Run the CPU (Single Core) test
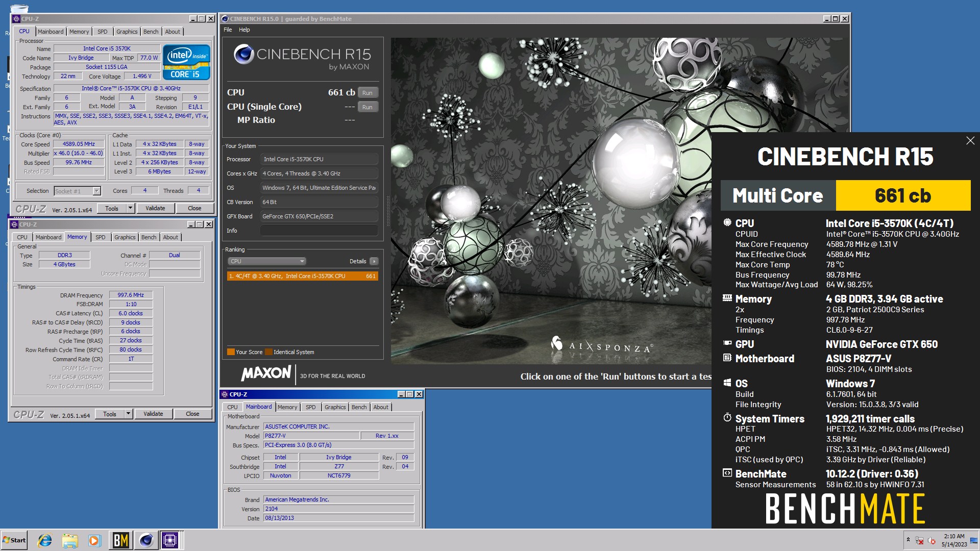This screenshot has height=551, width=980. point(367,107)
